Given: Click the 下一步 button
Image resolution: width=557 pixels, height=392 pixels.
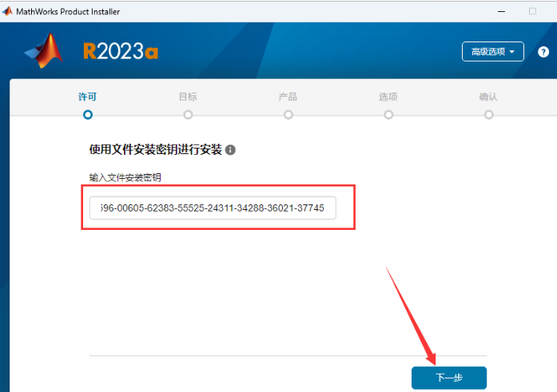Looking at the screenshot, I should tap(449, 378).
